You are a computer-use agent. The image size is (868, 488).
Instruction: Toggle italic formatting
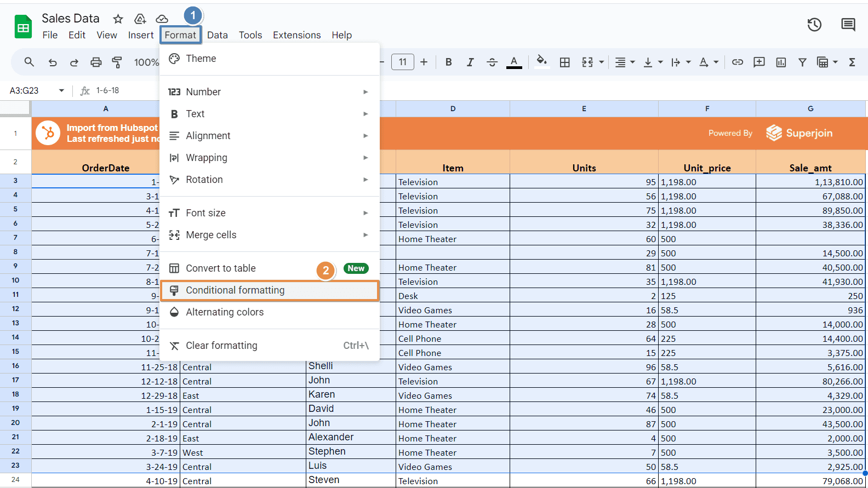point(470,62)
